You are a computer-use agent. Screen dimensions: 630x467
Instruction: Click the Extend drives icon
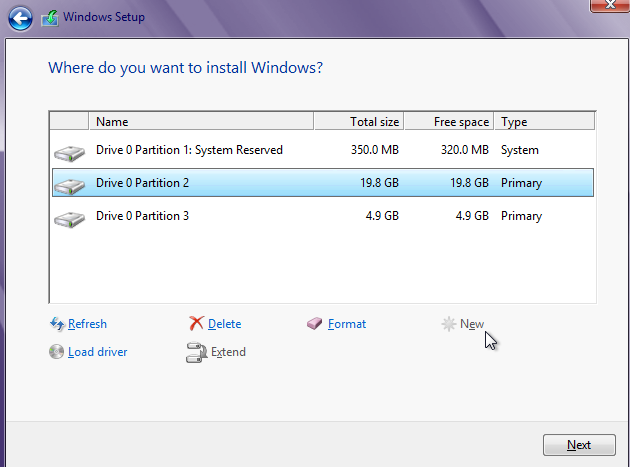196,352
